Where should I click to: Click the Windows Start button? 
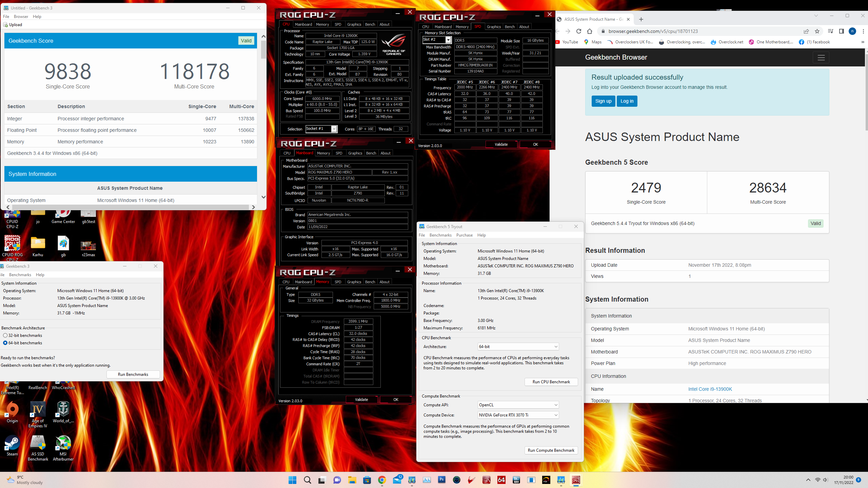coord(292,480)
